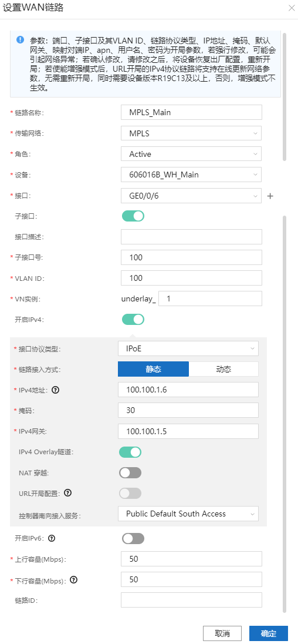
Task: Enable the 开启IPv6 switch
Action: point(133,538)
